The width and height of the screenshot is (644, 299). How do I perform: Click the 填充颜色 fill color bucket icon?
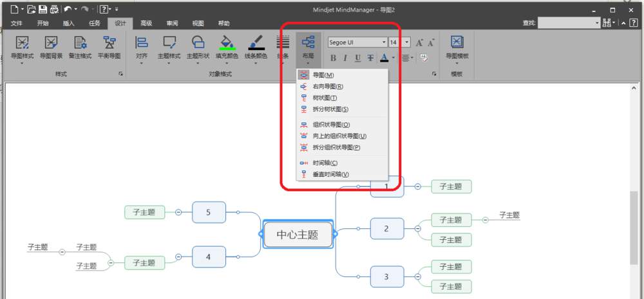[227, 42]
